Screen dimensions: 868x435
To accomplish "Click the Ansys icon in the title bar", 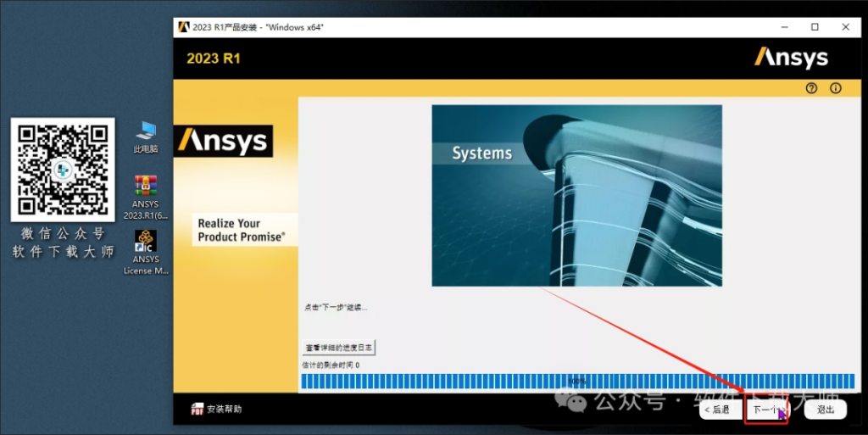I will (184, 27).
